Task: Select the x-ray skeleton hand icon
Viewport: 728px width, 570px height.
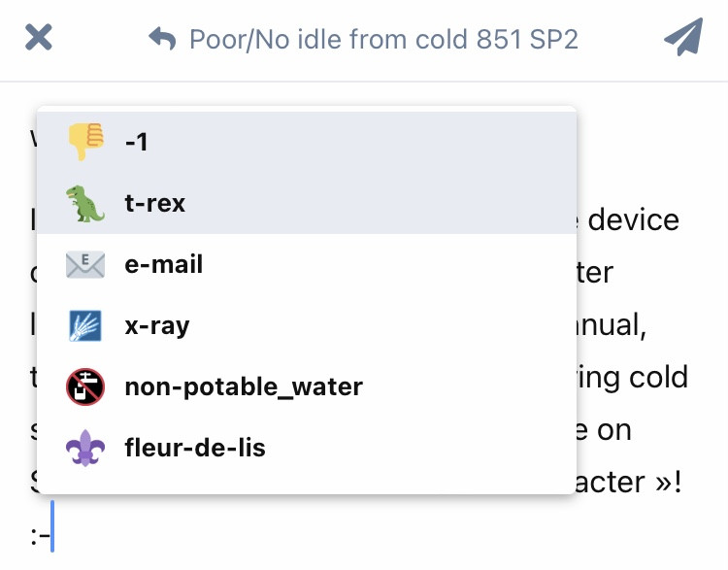Action: [85, 325]
